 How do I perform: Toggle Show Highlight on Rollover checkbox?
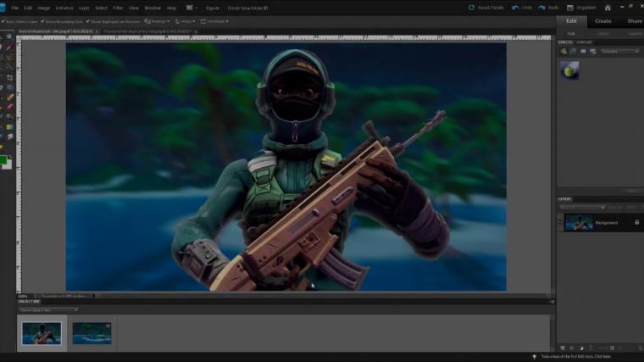[x=87, y=21]
